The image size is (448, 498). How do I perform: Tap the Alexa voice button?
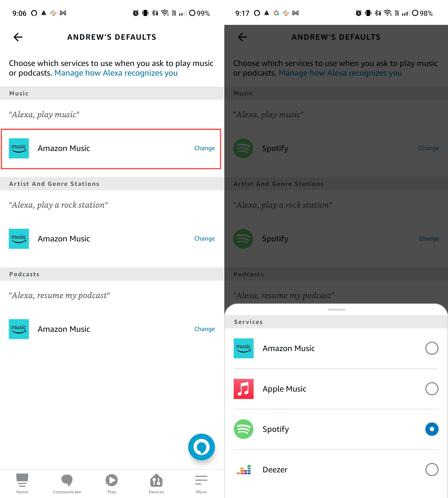point(201,447)
